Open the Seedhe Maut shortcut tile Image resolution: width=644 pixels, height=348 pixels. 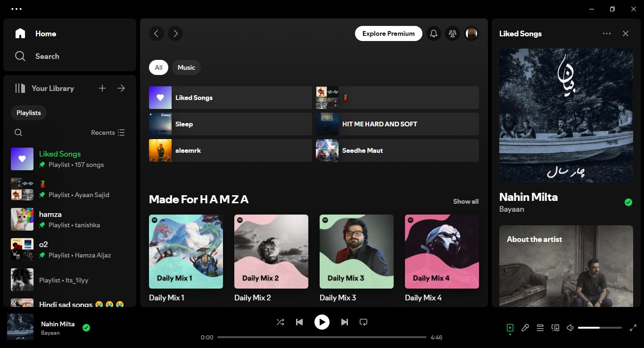397,150
